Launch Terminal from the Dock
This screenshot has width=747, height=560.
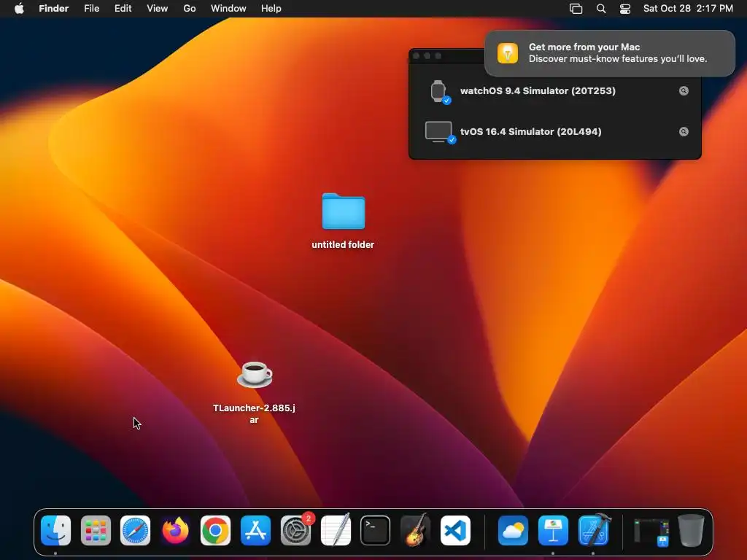pyautogui.click(x=376, y=531)
